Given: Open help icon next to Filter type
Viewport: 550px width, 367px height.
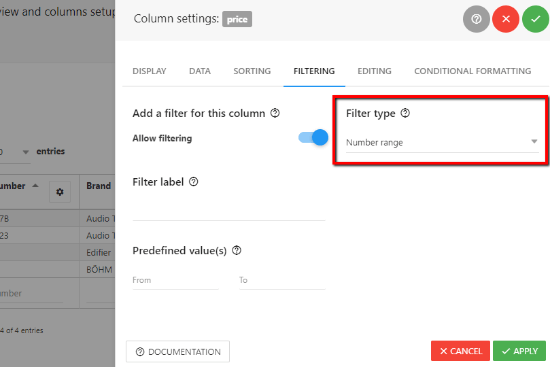Looking at the screenshot, I should 405,113.
